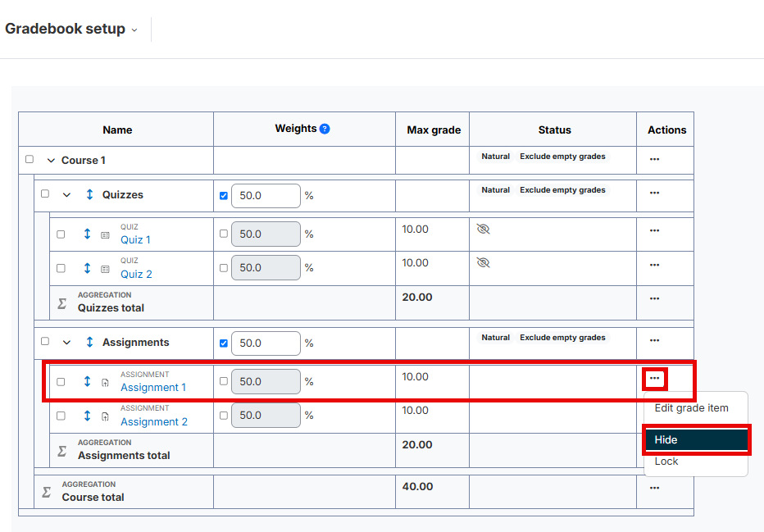This screenshot has height=532, width=764.
Task: Click the Max grade column header
Action: tap(434, 130)
